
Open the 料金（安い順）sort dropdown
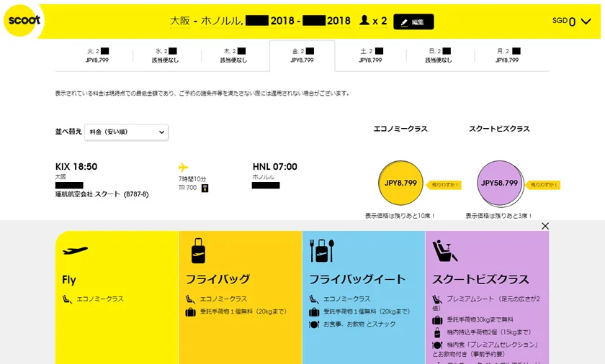click(x=127, y=132)
